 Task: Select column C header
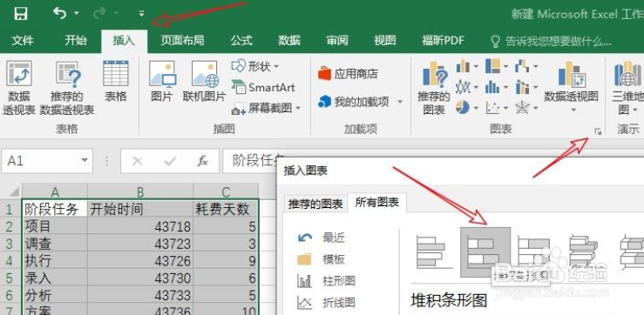(x=226, y=191)
